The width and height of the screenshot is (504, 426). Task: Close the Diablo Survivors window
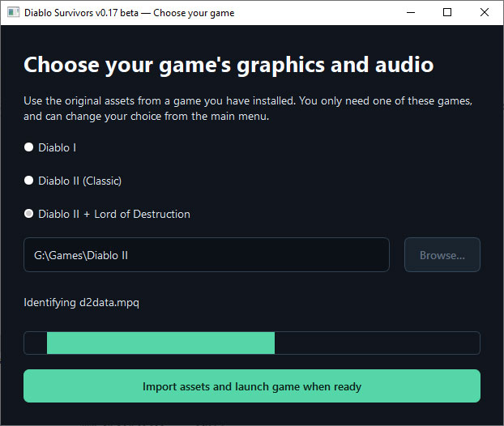coord(485,12)
